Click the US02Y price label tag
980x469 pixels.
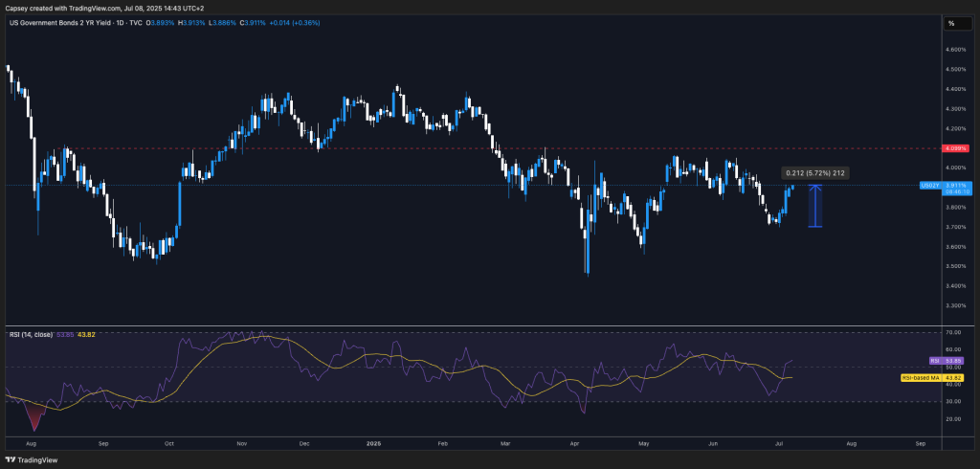tap(927, 185)
